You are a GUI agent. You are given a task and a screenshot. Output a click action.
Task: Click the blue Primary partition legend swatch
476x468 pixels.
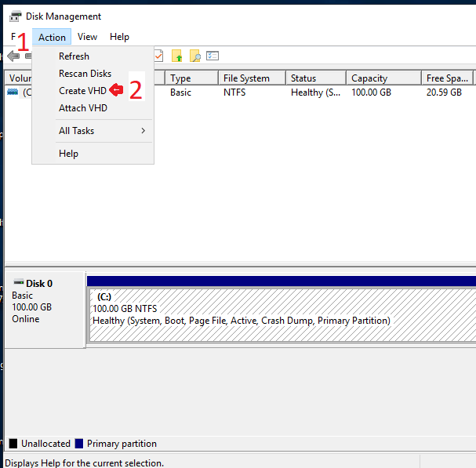click(x=79, y=444)
